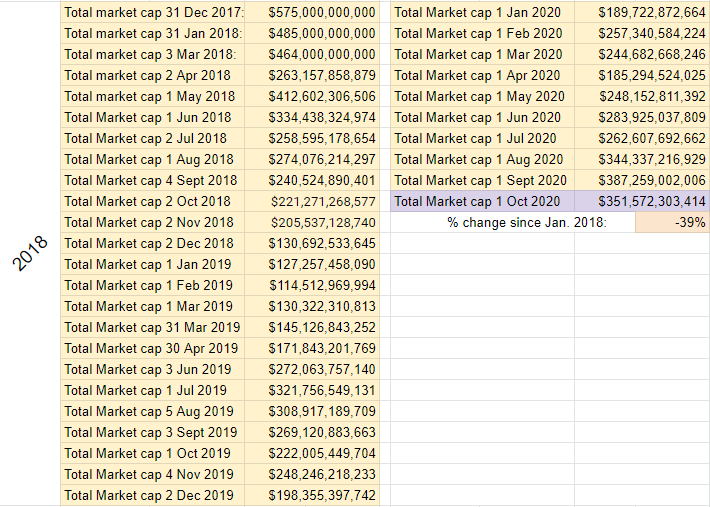This screenshot has width=710, height=507.
Task: Click the Total Market cap 1 Feb 2020 cell
Action: [x=482, y=33]
